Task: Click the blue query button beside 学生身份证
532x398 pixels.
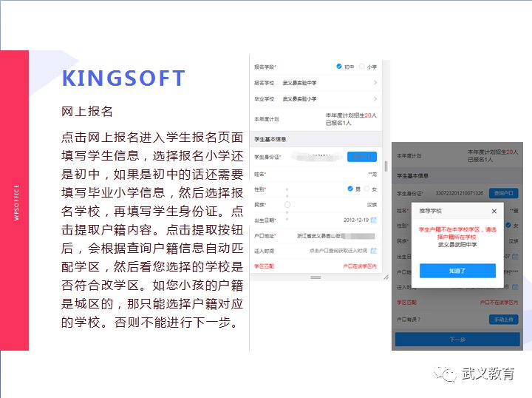Action: (x=361, y=157)
